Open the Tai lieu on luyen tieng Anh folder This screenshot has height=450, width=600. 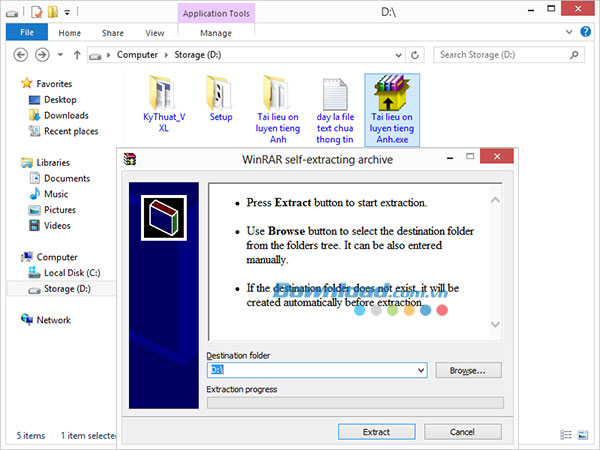[277, 97]
